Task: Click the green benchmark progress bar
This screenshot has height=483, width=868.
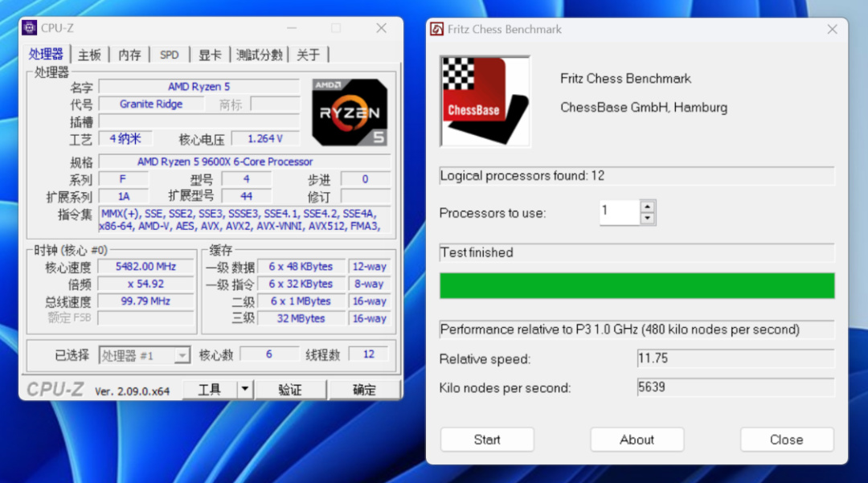Action: click(x=637, y=285)
